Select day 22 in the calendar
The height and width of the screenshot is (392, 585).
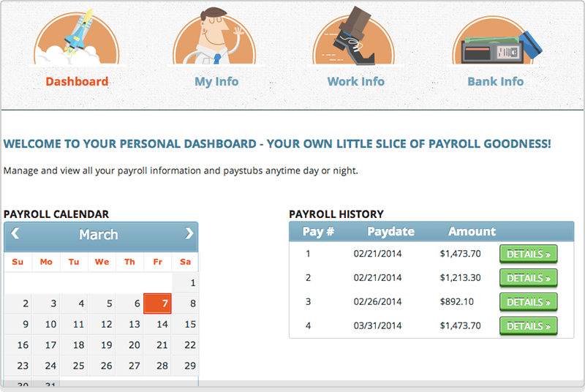(x=186, y=345)
